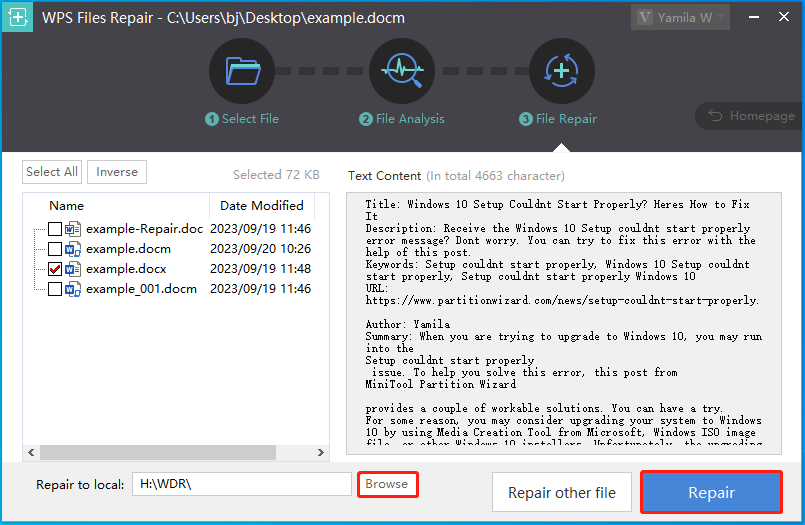The image size is (805, 525).
Task: Click the Repair other file button
Action: [x=562, y=493]
